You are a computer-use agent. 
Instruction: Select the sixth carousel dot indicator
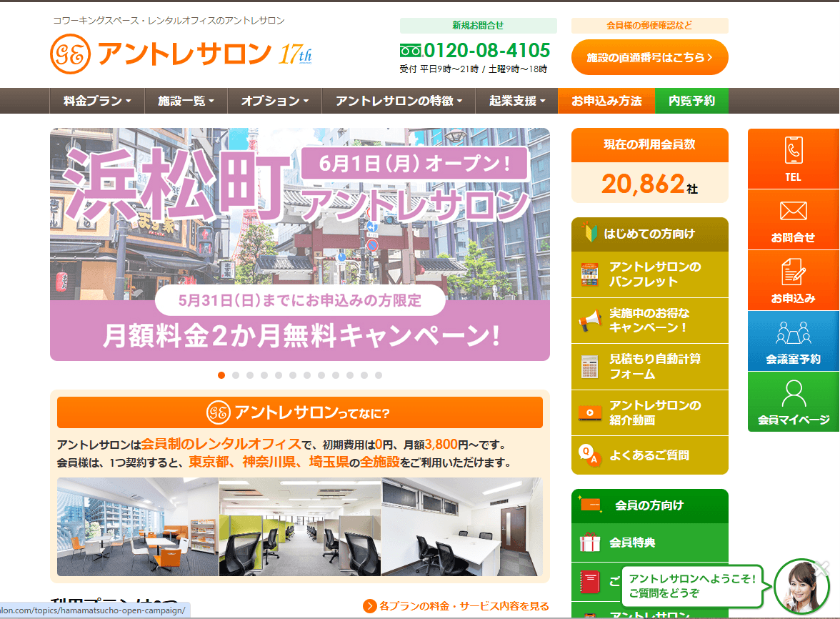coord(293,375)
